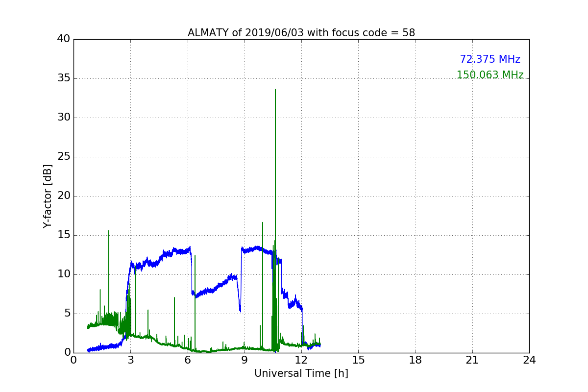588x392 pixels.
Task: Click the y-axis tick label 10
Action: pyautogui.click(x=64, y=274)
